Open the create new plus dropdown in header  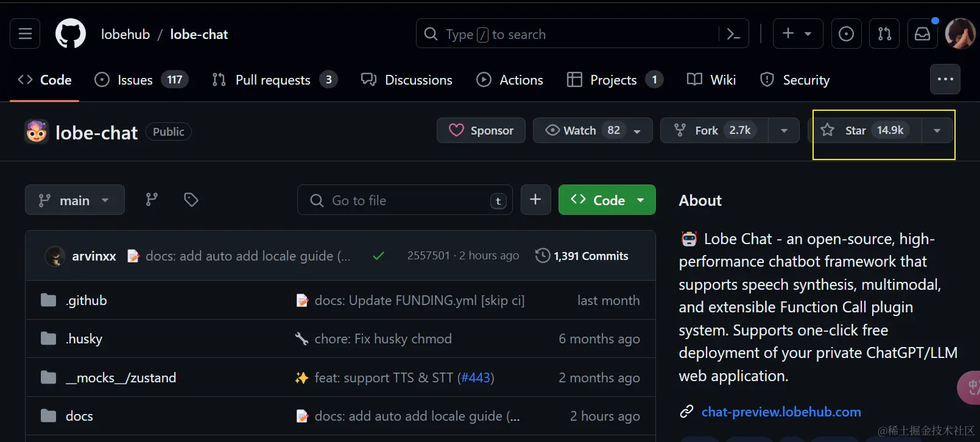click(798, 33)
